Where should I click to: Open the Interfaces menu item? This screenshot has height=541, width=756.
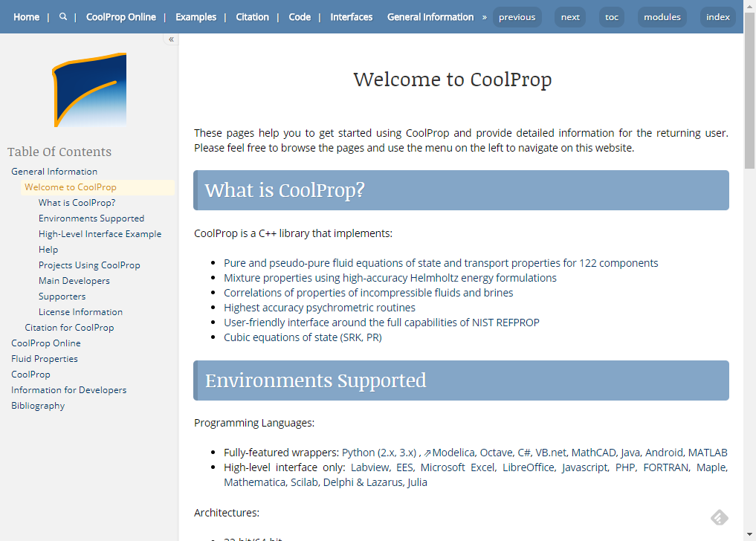[350, 16]
